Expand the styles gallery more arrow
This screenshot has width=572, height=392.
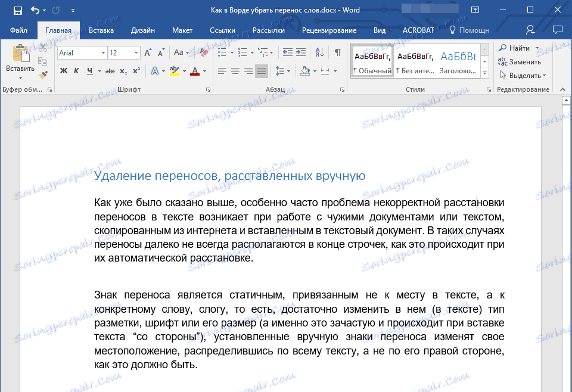[x=484, y=73]
